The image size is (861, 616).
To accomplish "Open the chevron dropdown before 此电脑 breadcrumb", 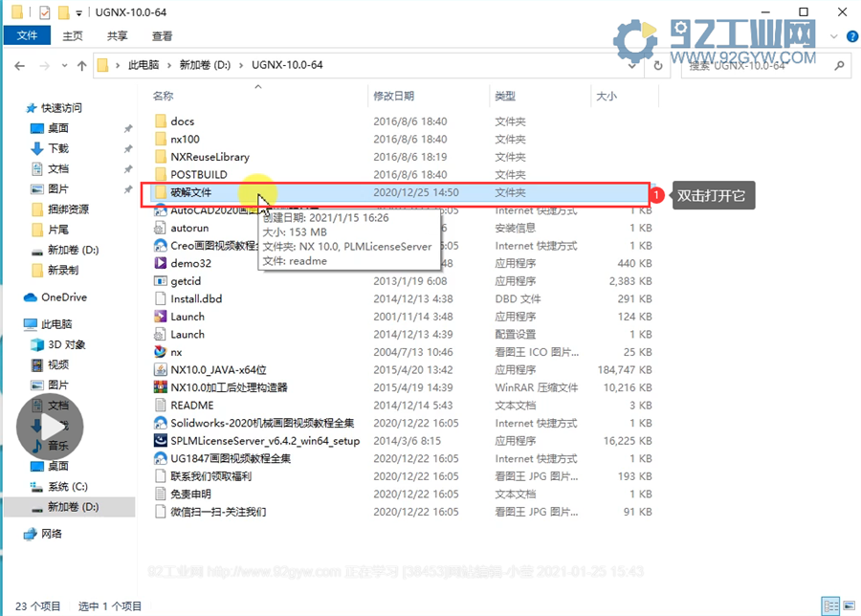I will click(118, 65).
